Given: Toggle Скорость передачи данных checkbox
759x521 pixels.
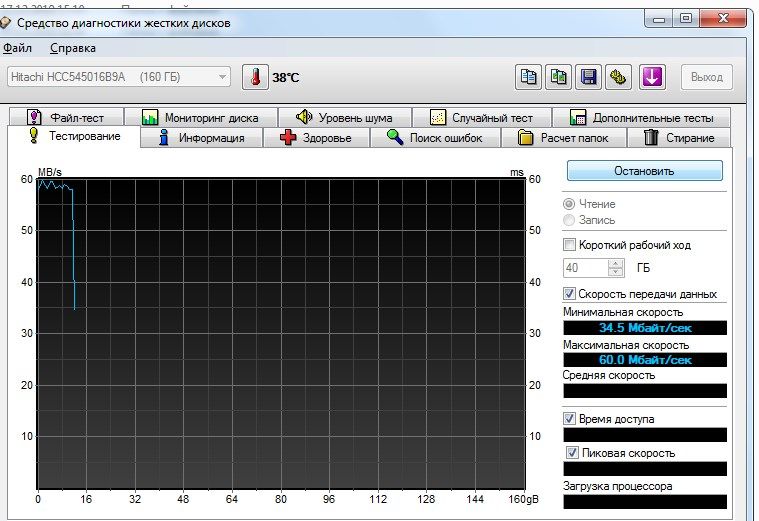Looking at the screenshot, I should pyautogui.click(x=570, y=293).
